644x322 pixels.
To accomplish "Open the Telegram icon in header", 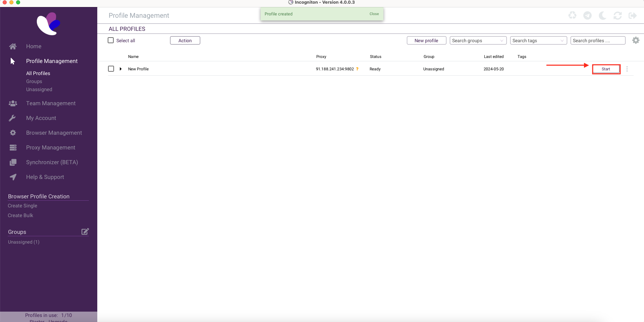I will click(x=587, y=15).
